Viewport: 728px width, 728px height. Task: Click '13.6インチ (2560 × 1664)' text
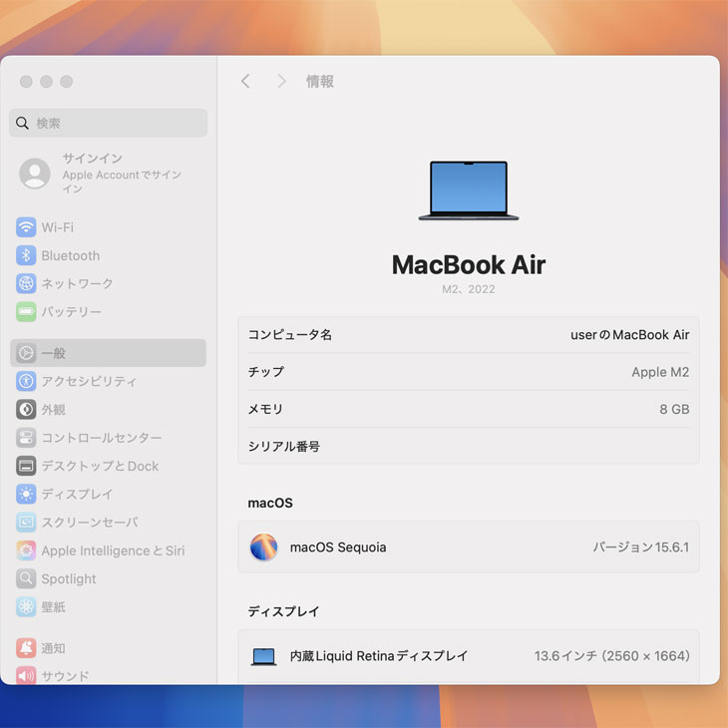coord(612,656)
